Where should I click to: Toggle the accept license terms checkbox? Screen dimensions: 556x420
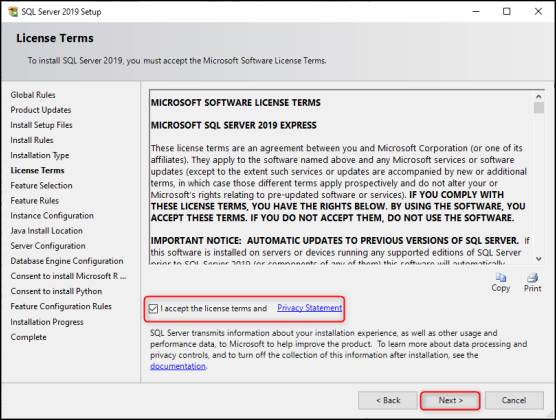click(x=154, y=308)
